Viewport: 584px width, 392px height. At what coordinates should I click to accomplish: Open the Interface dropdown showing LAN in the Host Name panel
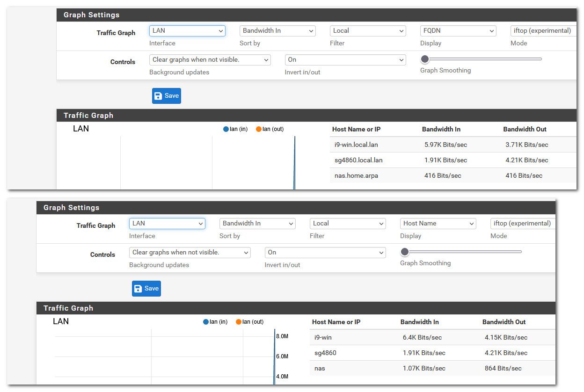pos(167,224)
